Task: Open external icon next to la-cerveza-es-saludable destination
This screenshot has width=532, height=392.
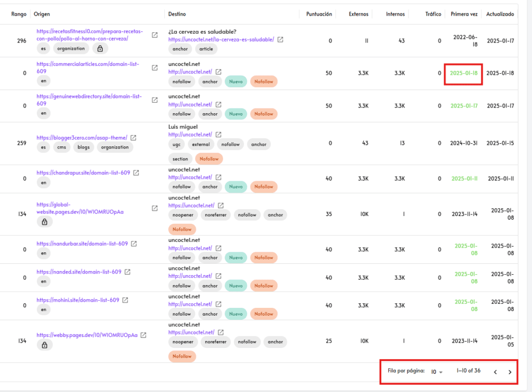Action: (281, 39)
